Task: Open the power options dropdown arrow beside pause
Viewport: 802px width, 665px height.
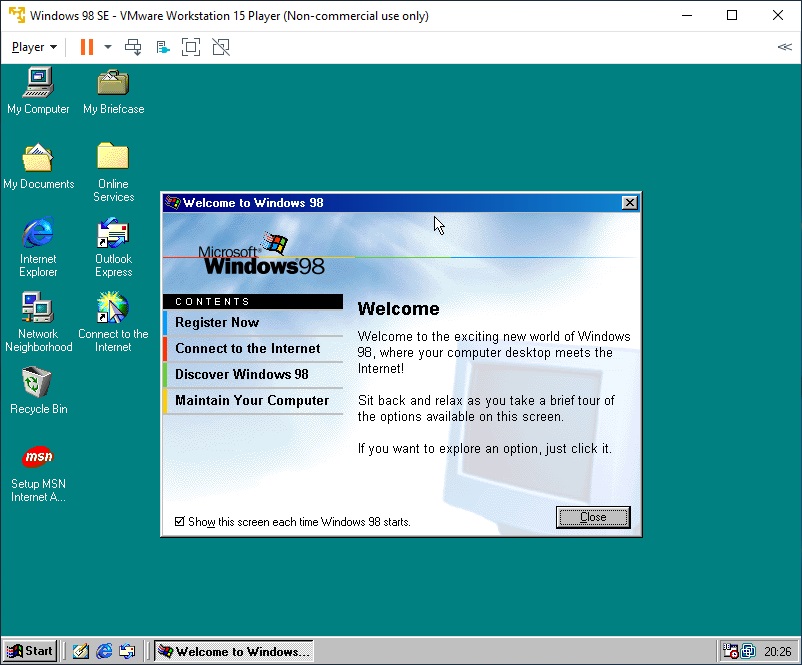Action: (107, 47)
